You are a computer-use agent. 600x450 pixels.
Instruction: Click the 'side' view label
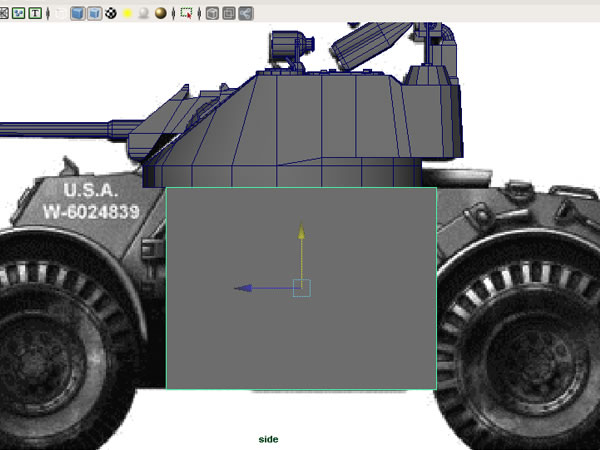pos(269,439)
